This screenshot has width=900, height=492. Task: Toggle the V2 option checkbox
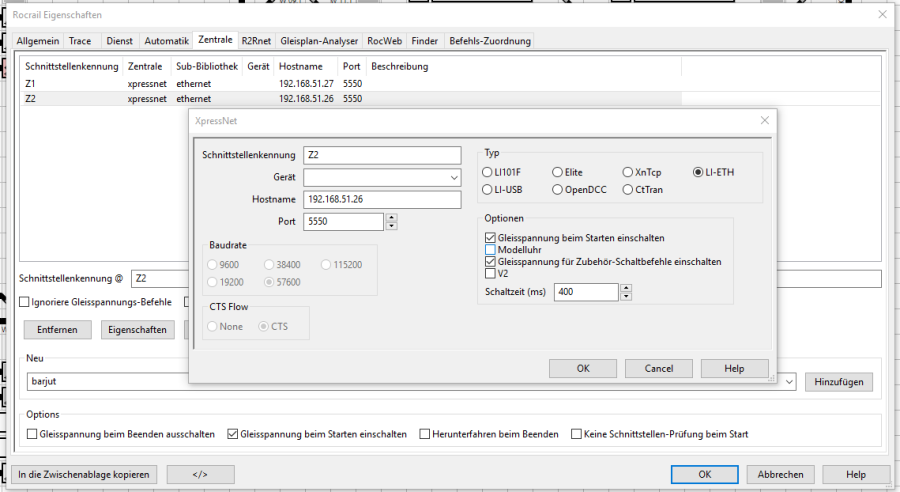click(x=490, y=272)
